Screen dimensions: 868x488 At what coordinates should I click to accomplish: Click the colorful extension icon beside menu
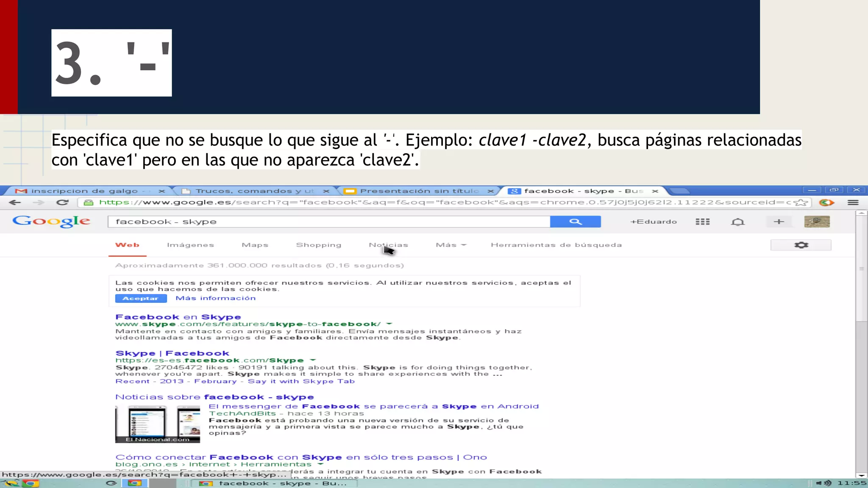(x=826, y=202)
